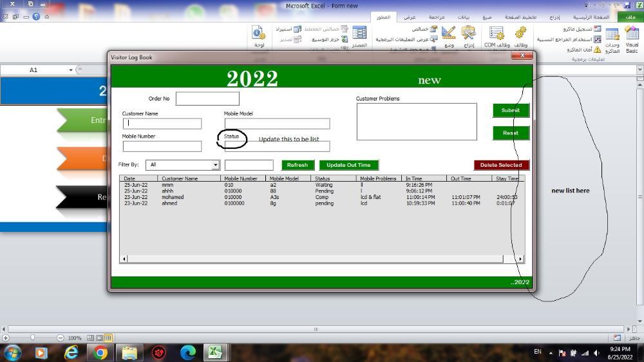Click the Save icon in quick access toolbar

coord(627,5)
